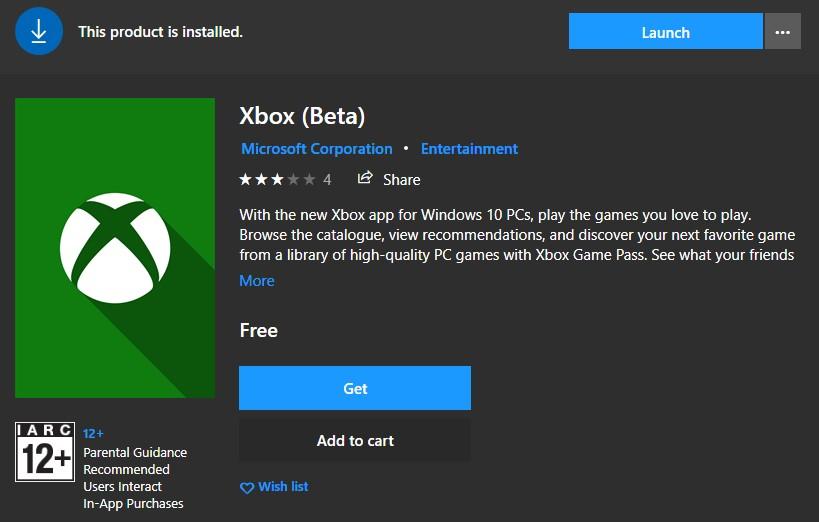Image resolution: width=819 pixels, height=522 pixels.
Task: Open the Microsoft Corporation publisher link
Action: coord(317,149)
